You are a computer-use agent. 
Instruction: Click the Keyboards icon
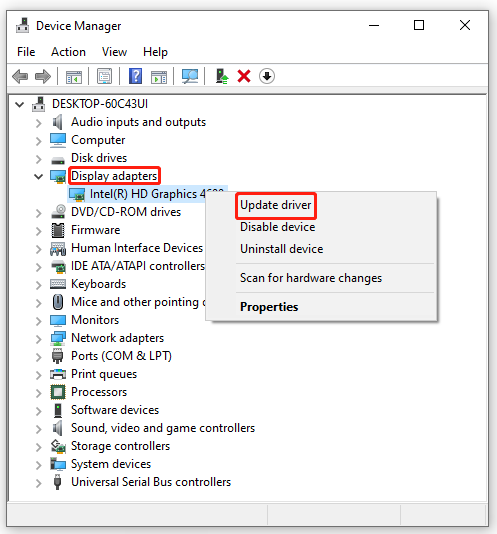point(58,284)
